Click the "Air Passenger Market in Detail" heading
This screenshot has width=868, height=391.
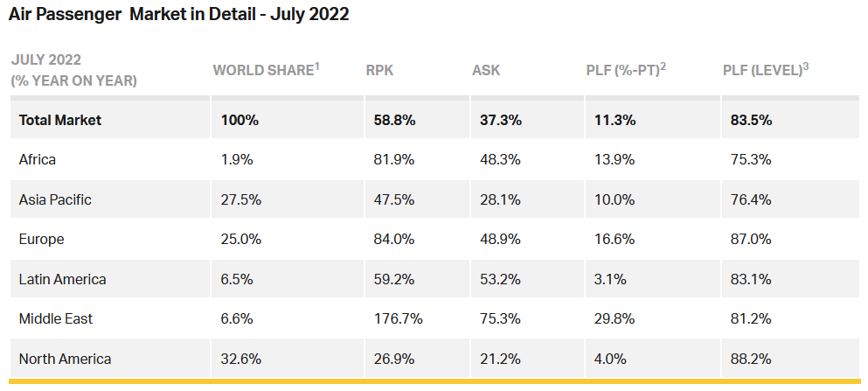pyautogui.click(x=179, y=16)
